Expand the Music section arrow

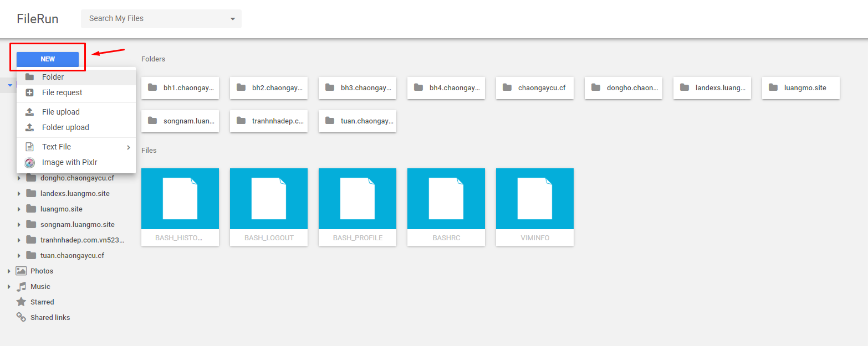tap(9, 287)
